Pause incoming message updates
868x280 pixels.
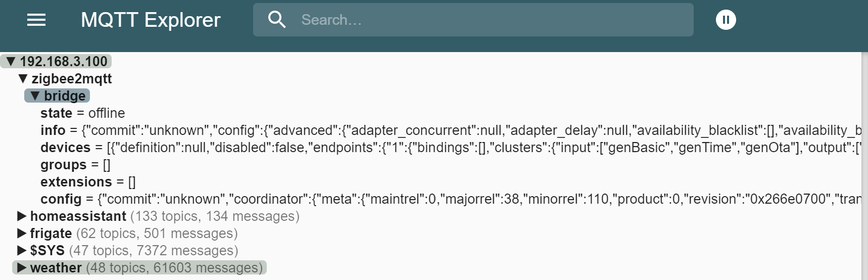coord(726,20)
